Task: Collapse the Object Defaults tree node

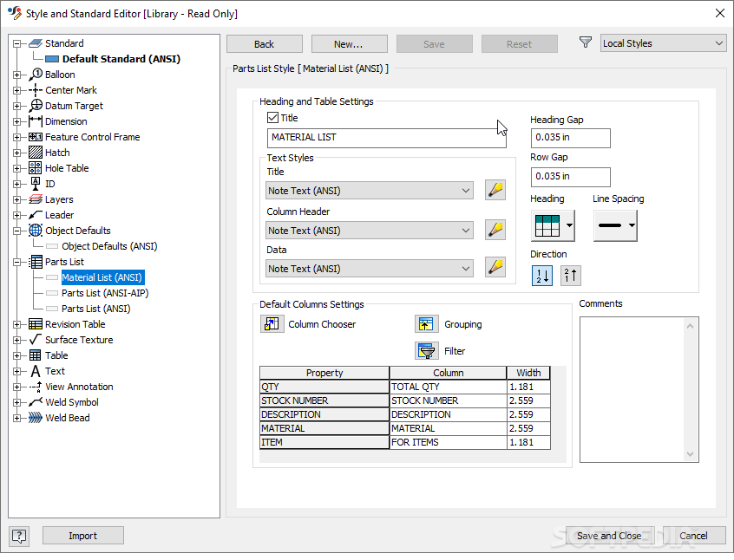Action: point(16,231)
